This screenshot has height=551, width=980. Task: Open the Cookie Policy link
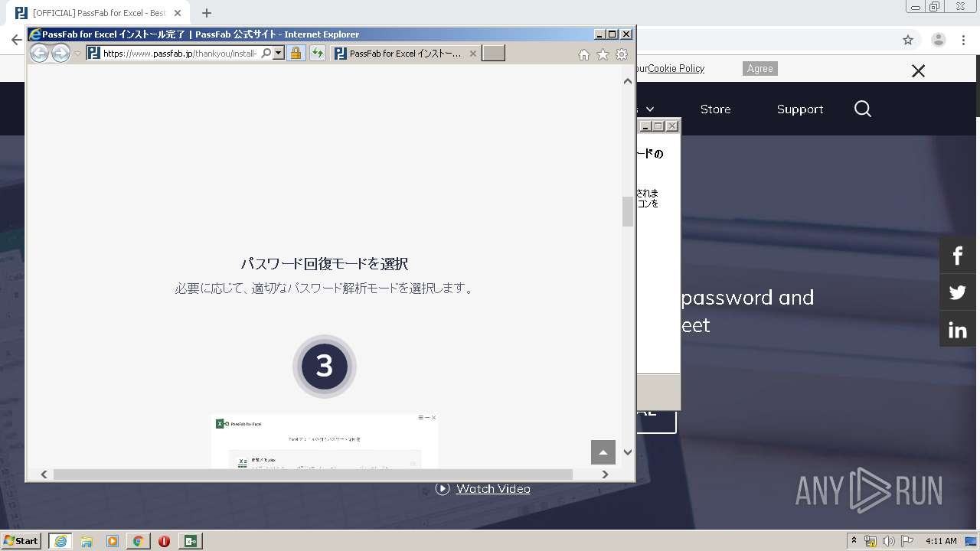pyautogui.click(x=676, y=68)
